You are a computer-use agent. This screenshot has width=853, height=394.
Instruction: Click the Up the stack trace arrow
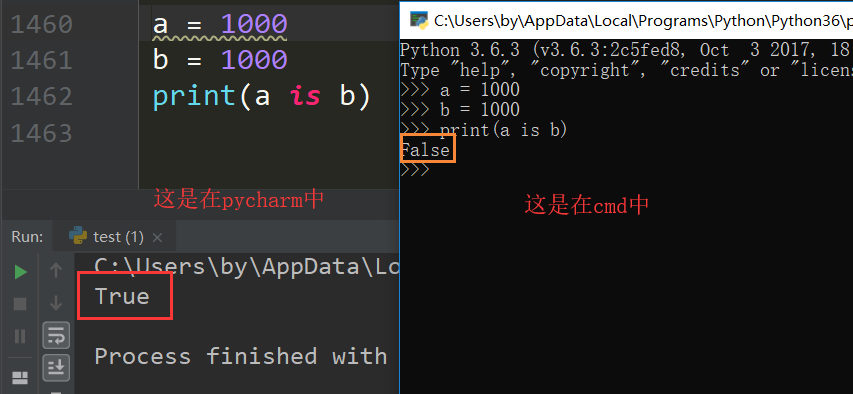[x=56, y=270]
